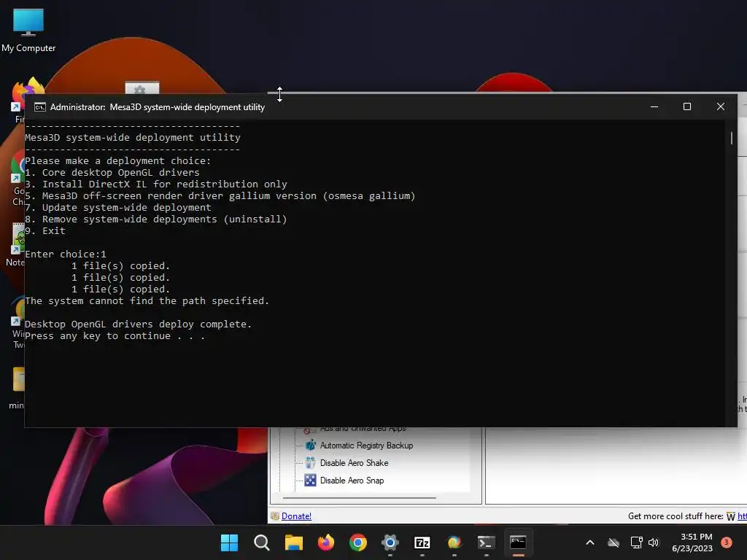Open the notification badge showing 3
Screen dimensions: 747x560
click(x=726, y=542)
